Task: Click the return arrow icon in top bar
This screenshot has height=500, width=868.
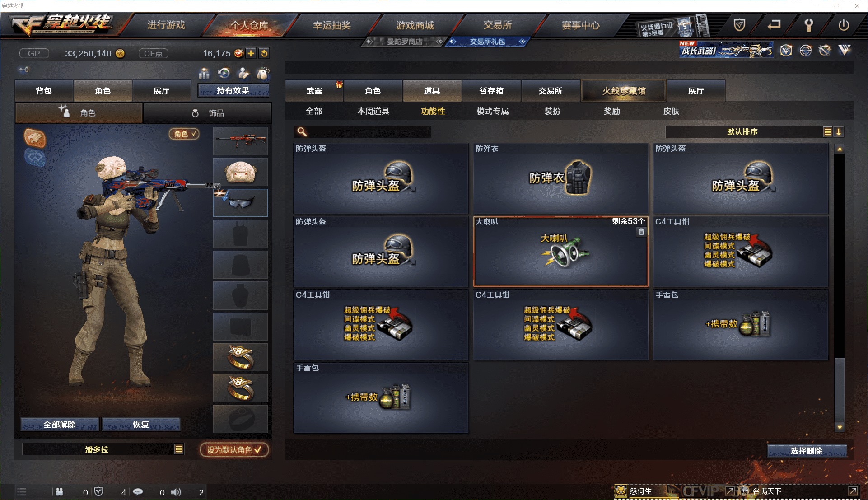Action: click(774, 25)
